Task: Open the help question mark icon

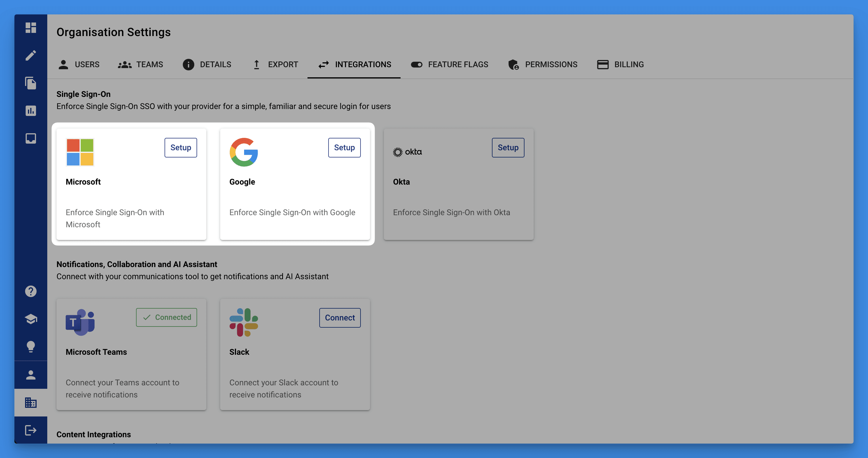Action: (x=31, y=291)
